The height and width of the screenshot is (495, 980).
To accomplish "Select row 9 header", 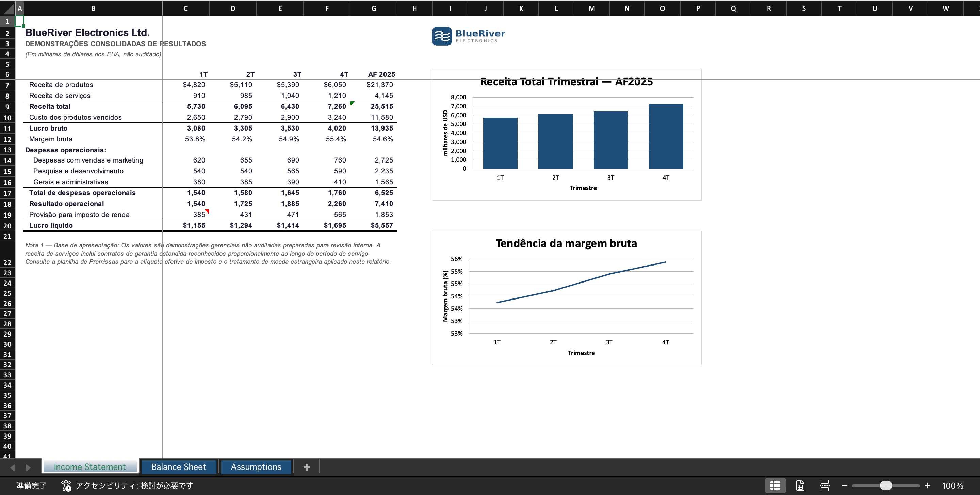I will (x=7, y=107).
